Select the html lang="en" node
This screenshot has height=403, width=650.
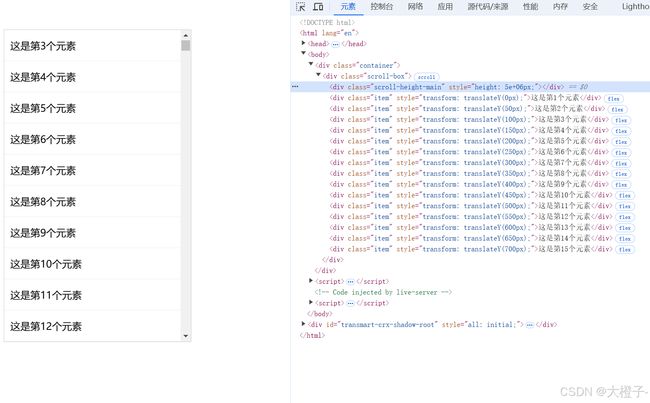tap(329, 33)
